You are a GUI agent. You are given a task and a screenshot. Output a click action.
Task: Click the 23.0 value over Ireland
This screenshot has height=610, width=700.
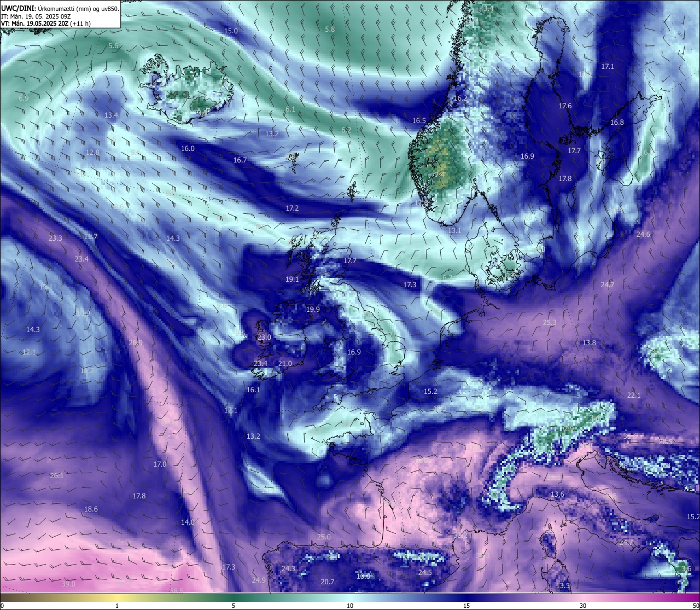click(x=264, y=338)
